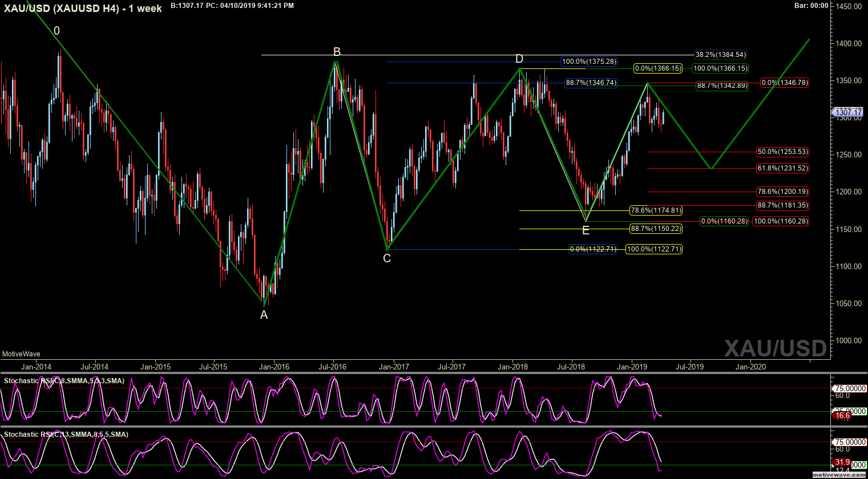Click the 0.0%(1160.28) green label
The width and height of the screenshot is (868, 479).
click(x=723, y=221)
